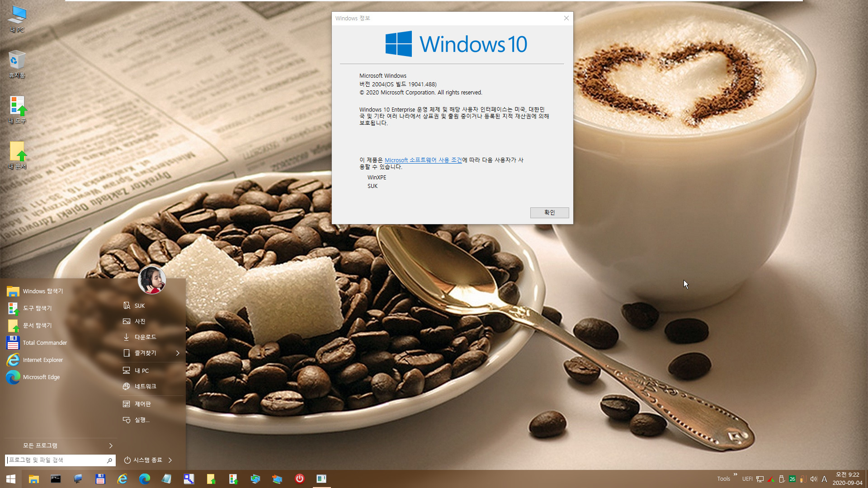Open the yellow document folder taskbar icon
The image size is (868, 488).
pyautogui.click(x=211, y=479)
